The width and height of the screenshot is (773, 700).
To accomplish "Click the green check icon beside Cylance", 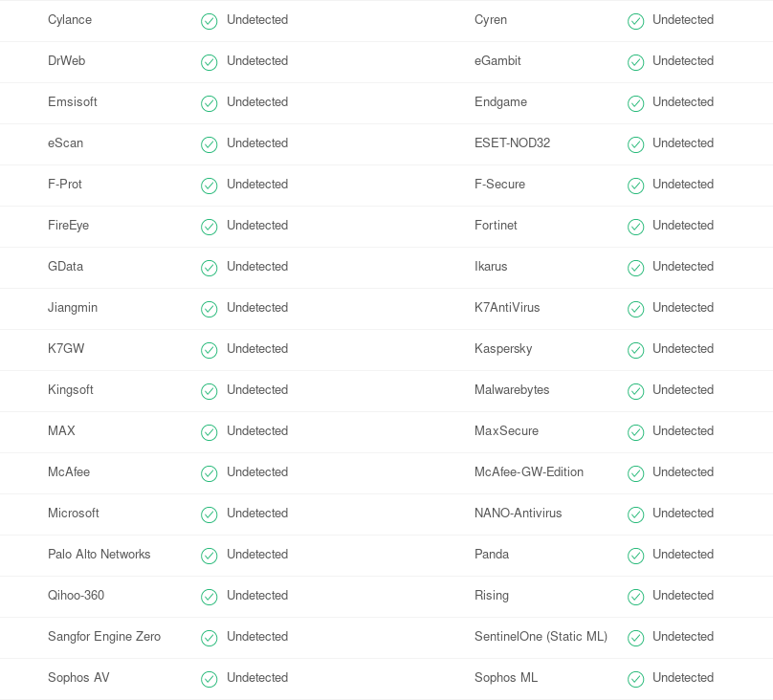I will (x=209, y=21).
